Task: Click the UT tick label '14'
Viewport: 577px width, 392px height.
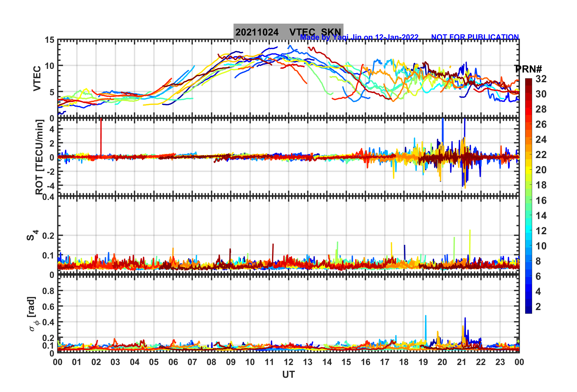Action: (x=327, y=362)
